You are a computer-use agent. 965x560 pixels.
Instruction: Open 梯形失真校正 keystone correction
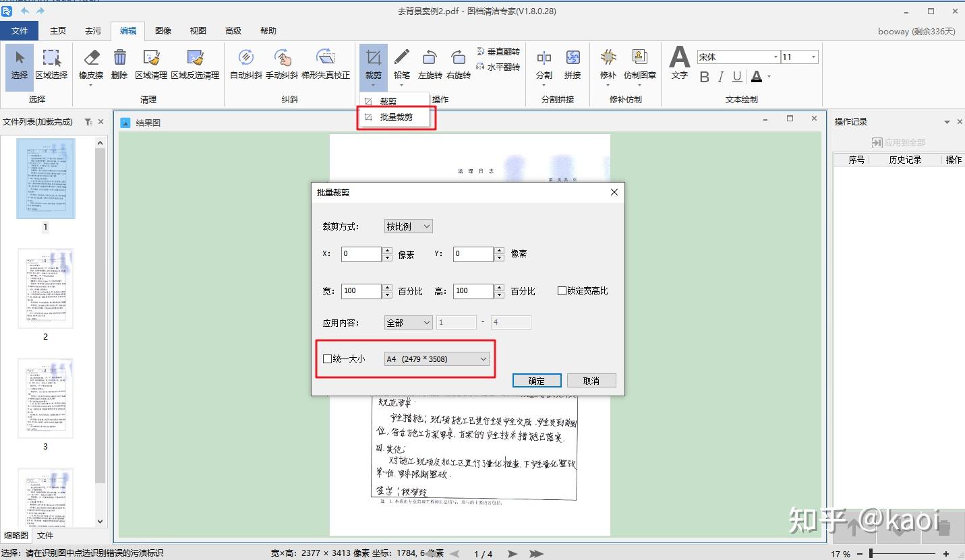tap(326, 65)
